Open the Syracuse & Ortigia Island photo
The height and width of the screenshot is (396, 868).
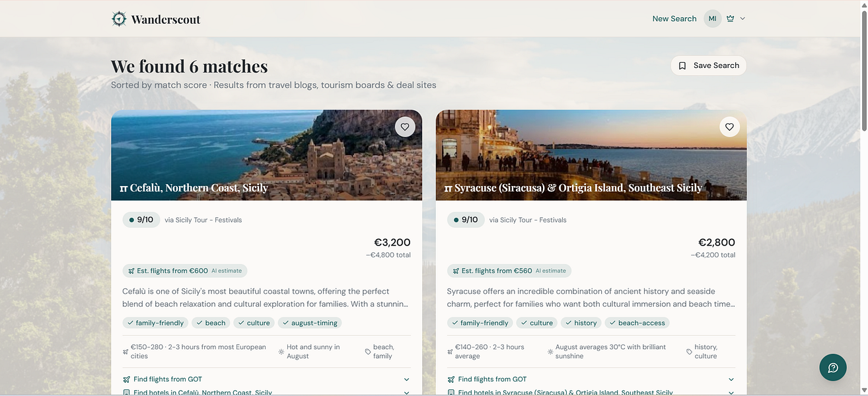point(591,155)
